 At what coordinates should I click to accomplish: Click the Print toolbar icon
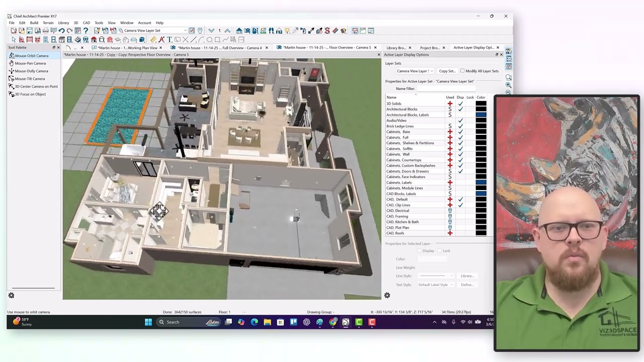(x=46, y=31)
